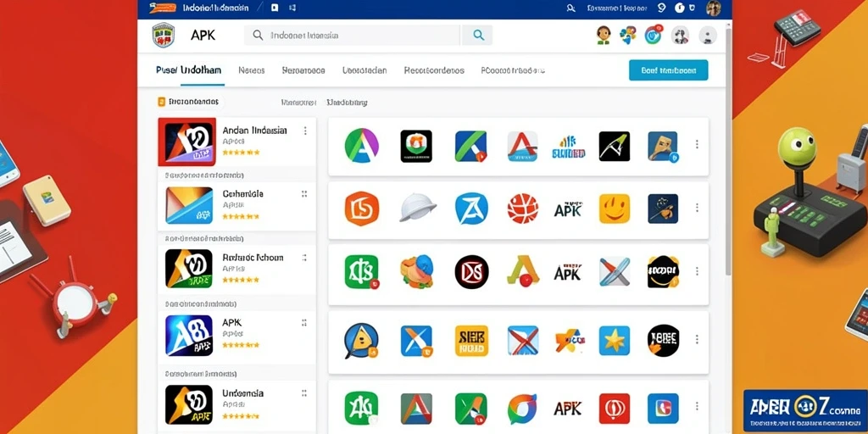Image resolution: width=868 pixels, height=434 pixels.
Task: Open the black circle red DS app icon
Action: (471, 272)
